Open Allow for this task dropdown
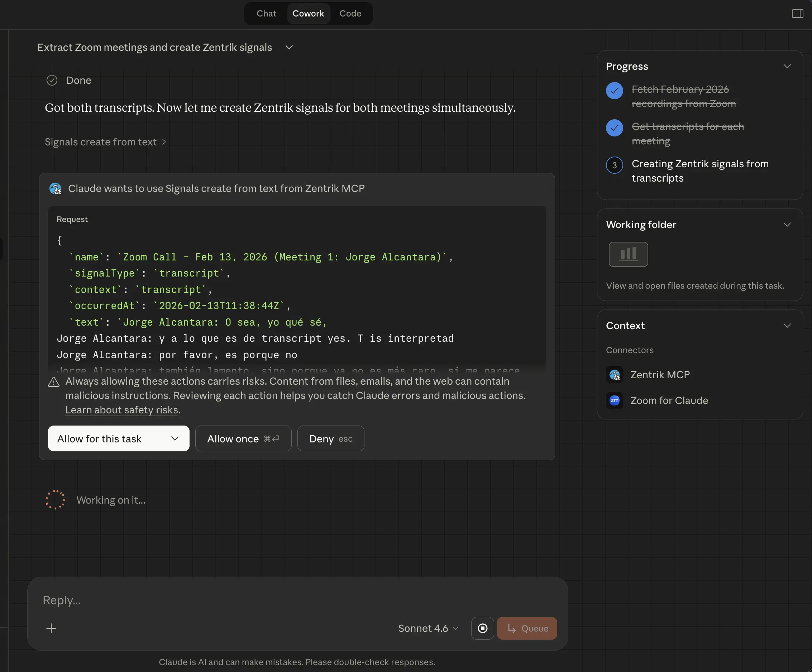 click(175, 438)
